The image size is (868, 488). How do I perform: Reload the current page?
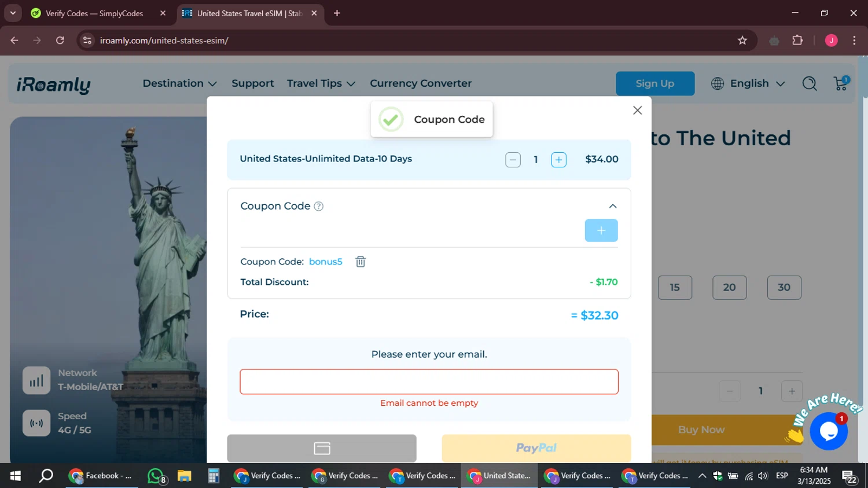coord(60,41)
